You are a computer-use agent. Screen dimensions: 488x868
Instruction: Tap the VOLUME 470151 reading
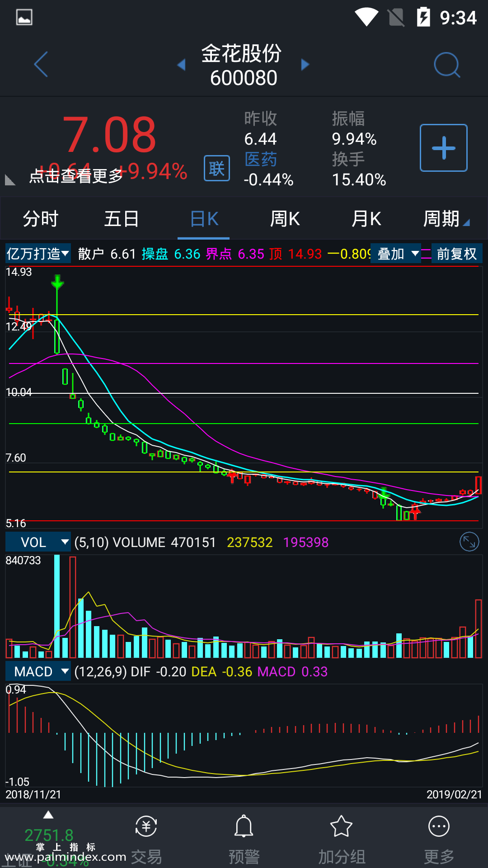tap(164, 542)
